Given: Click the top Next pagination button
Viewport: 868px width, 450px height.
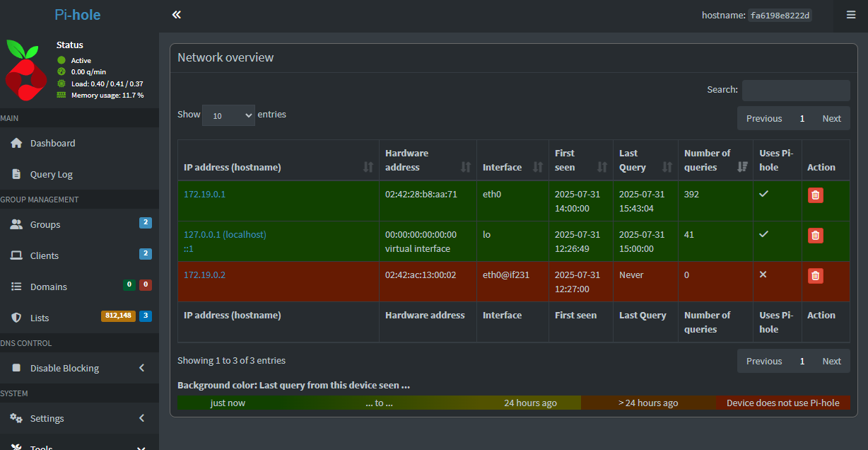Looking at the screenshot, I should (x=831, y=118).
